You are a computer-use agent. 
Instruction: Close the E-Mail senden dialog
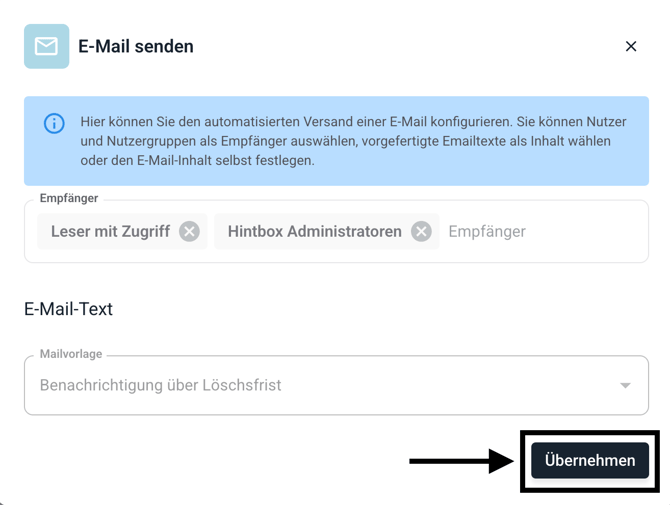tap(631, 46)
